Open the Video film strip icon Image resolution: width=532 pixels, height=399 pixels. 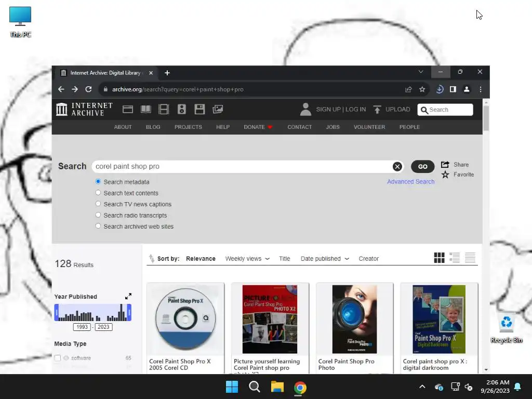coord(164,109)
